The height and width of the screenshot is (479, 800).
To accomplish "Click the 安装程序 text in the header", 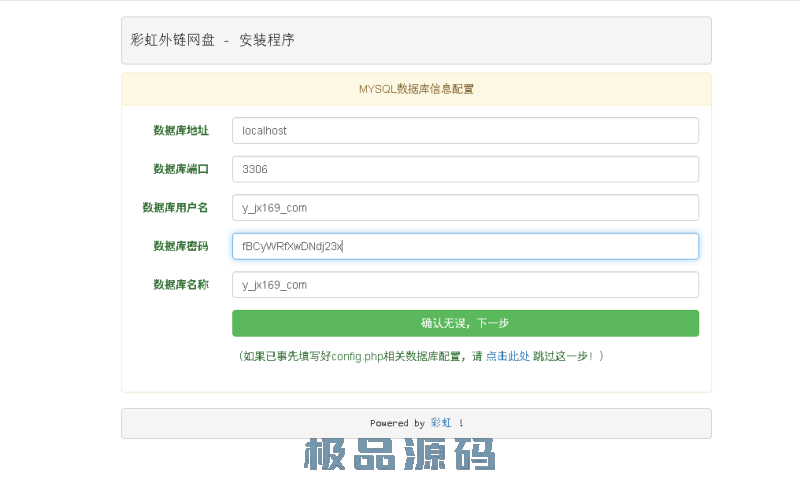I will (266, 40).
